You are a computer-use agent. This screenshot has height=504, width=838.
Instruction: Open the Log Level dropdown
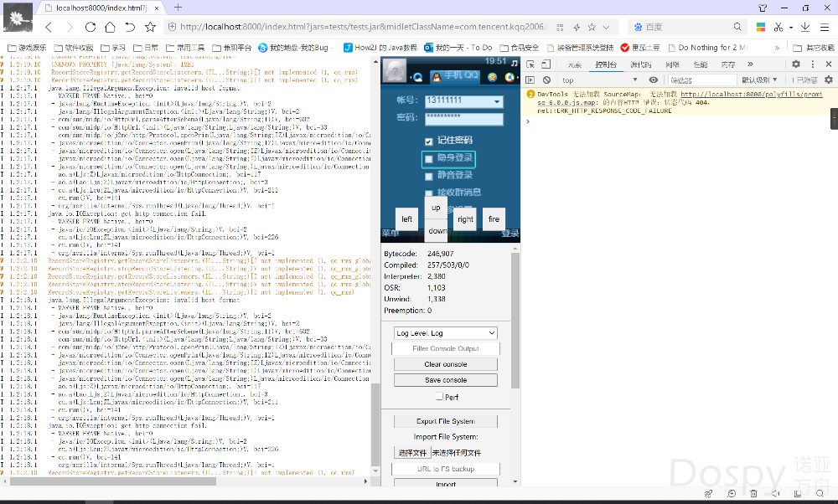[446, 333]
